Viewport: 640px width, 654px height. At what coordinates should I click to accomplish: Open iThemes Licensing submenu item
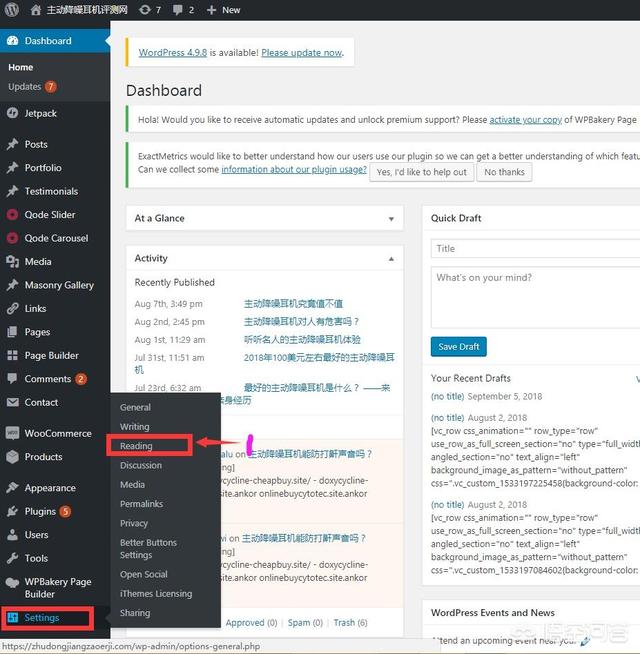[156, 594]
